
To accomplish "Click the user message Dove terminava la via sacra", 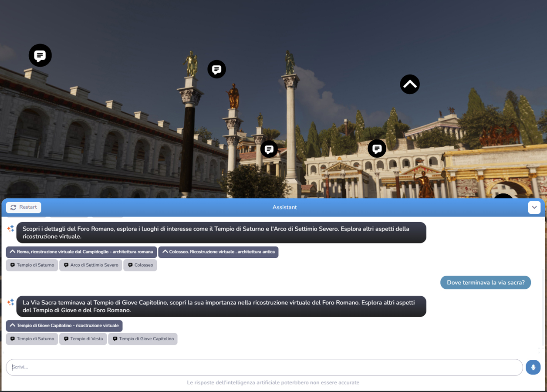I will (485, 283).
